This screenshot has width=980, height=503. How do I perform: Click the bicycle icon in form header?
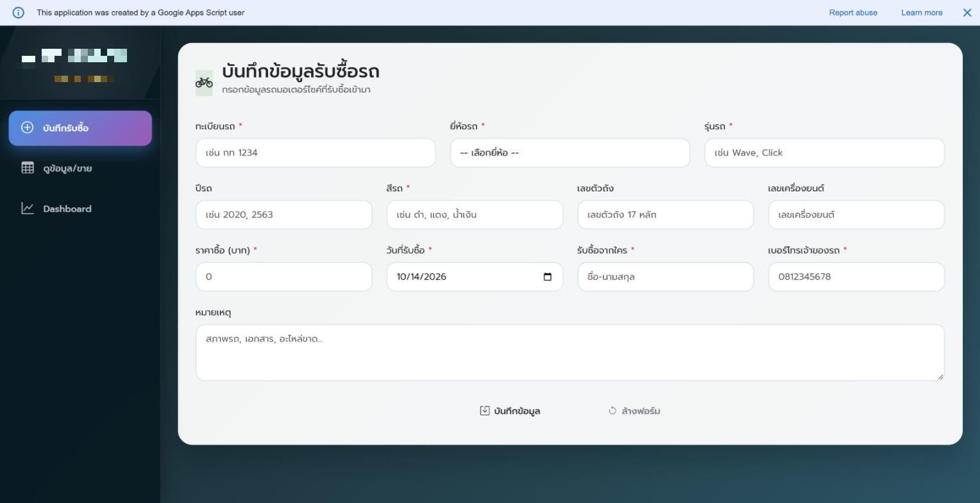(x=204, y=83)
